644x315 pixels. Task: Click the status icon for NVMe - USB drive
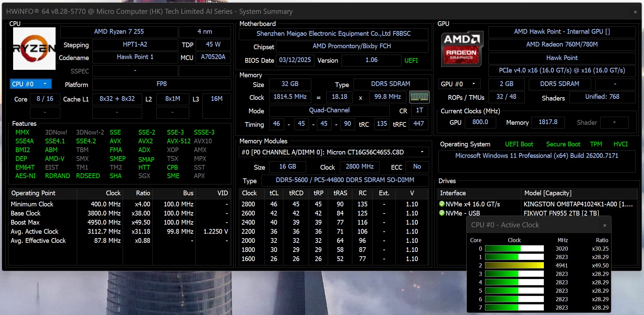(442, 213)
